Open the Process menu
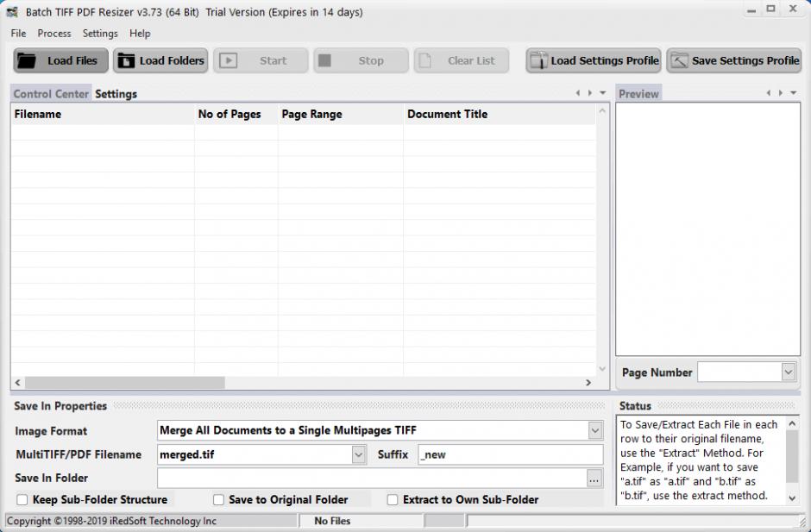Viewport: 811px width, 532px height. pyautogui.click(x=54, y=33)
